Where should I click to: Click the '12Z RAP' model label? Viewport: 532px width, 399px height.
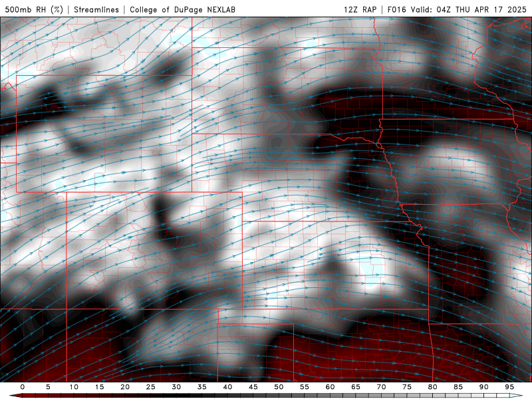point(360,9)
